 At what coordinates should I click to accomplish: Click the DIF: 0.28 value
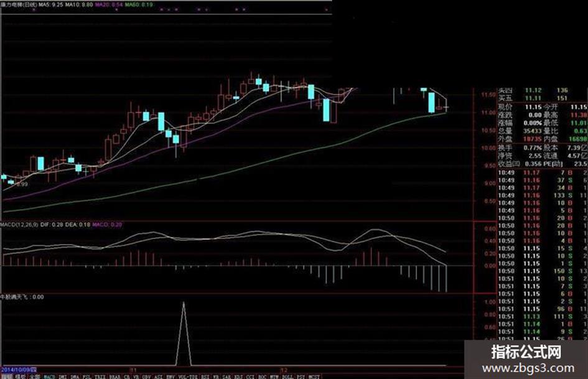pyautogui.click(x=52, y=225)
